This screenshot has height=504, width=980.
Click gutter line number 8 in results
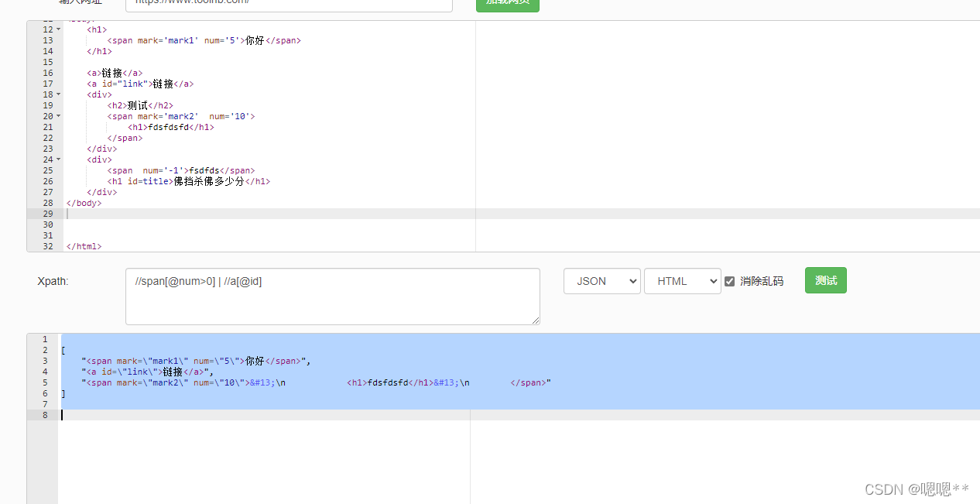pyautogui.click(x=45, y=415)
